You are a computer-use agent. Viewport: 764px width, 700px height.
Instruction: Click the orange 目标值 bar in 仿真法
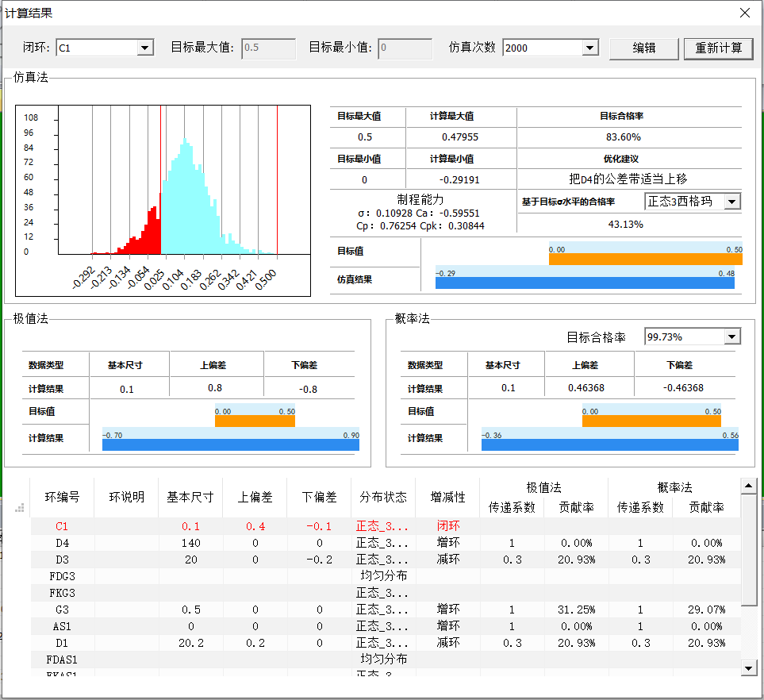645,259
